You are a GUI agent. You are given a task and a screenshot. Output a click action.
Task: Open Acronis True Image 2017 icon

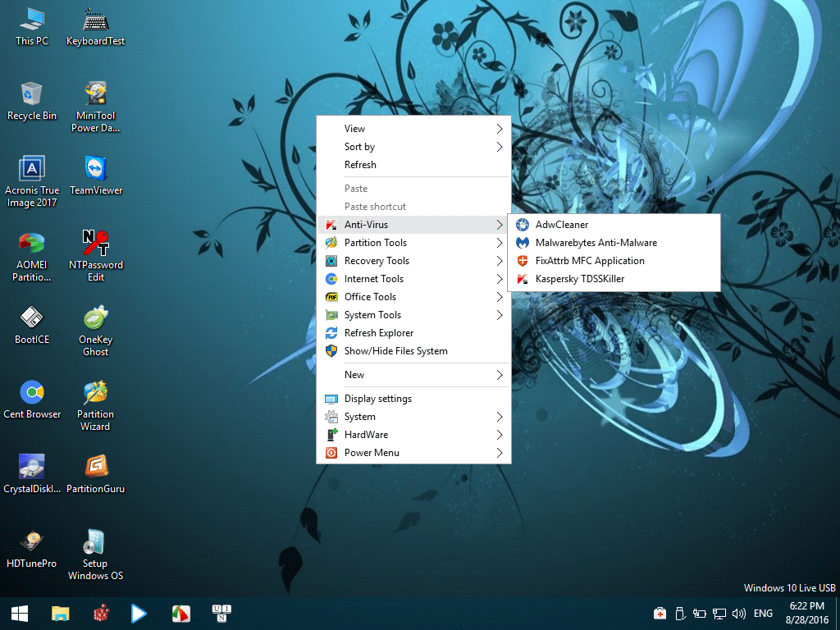coord(32,182)
